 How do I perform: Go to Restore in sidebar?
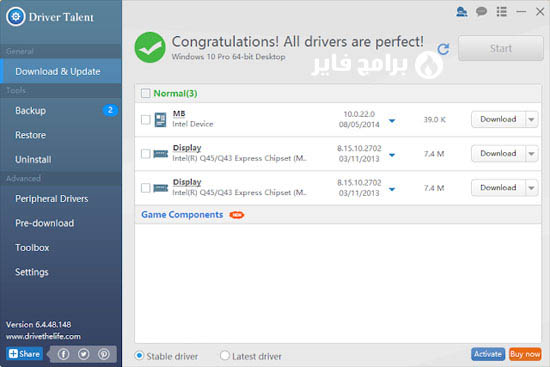click(61, 135)
